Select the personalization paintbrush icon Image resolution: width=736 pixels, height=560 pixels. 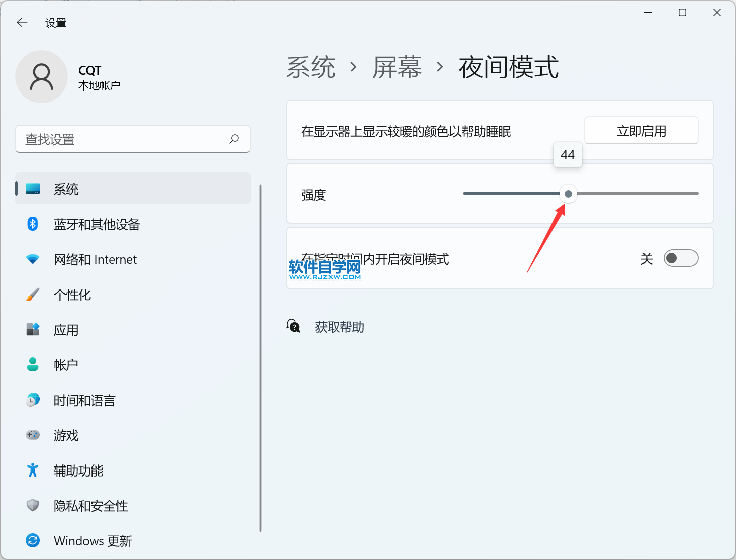coord(33,295)
